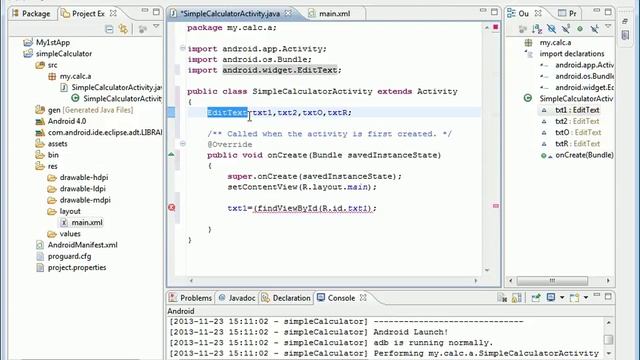Toggle Scroll Lock in Console toolbar

[517, 298]
